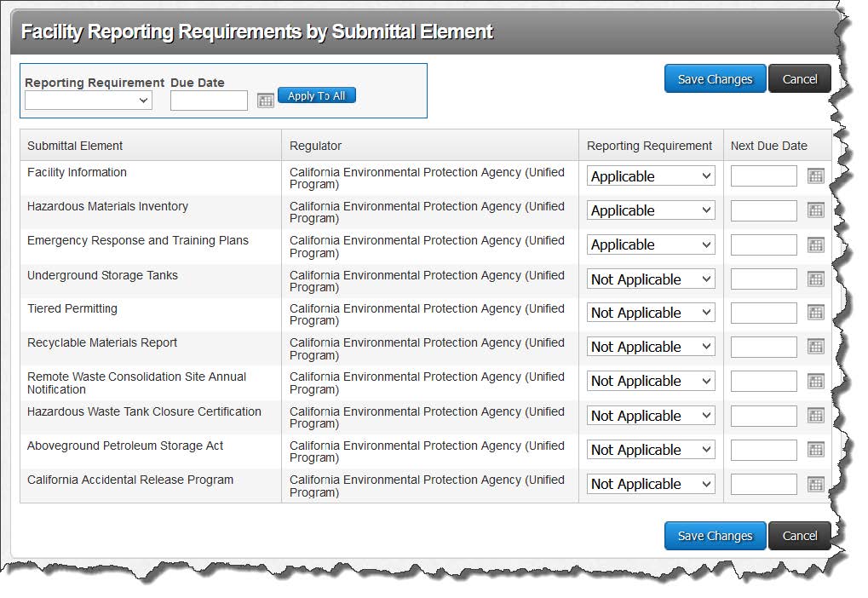
Task: Open calendar icon for Hazardous Materials Inventory row
Action: [815, 210]
